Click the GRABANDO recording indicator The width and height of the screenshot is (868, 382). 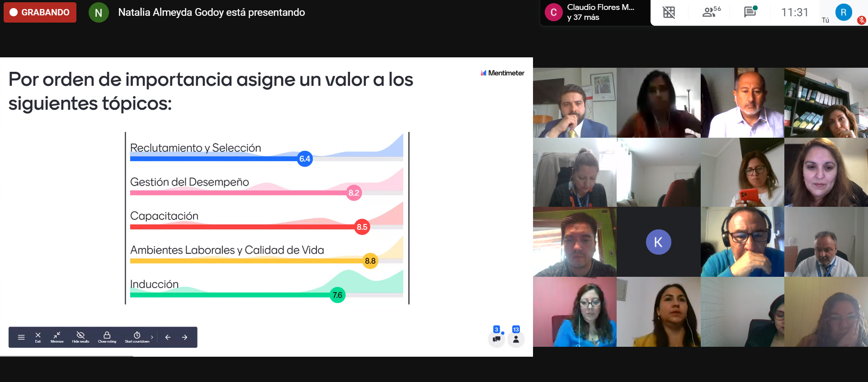click(x=40, y=12)
